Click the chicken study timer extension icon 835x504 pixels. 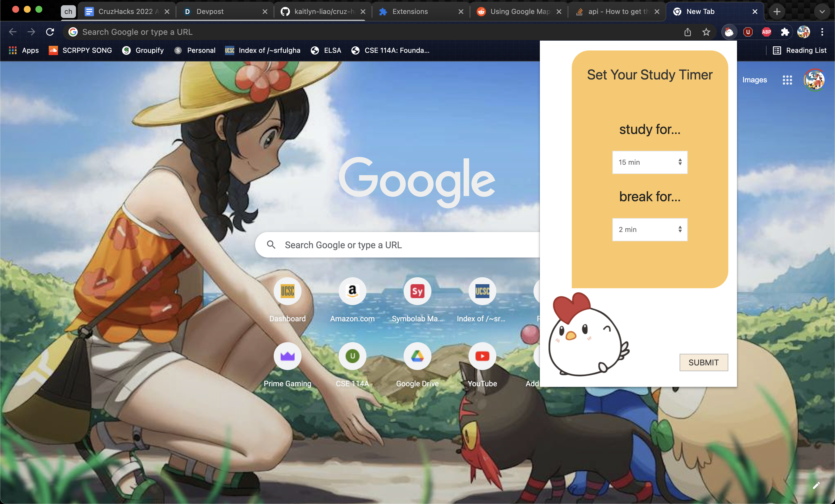729,32
